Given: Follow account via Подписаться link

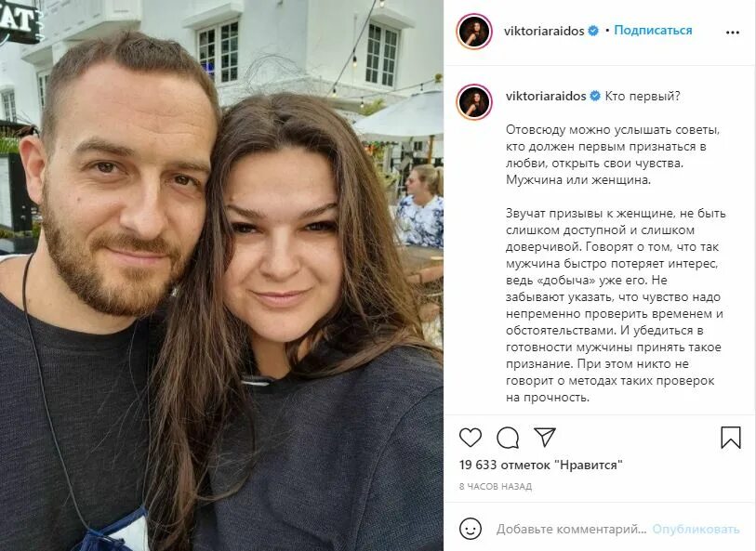Looking at the screenshot, I should tap(653, 31).
